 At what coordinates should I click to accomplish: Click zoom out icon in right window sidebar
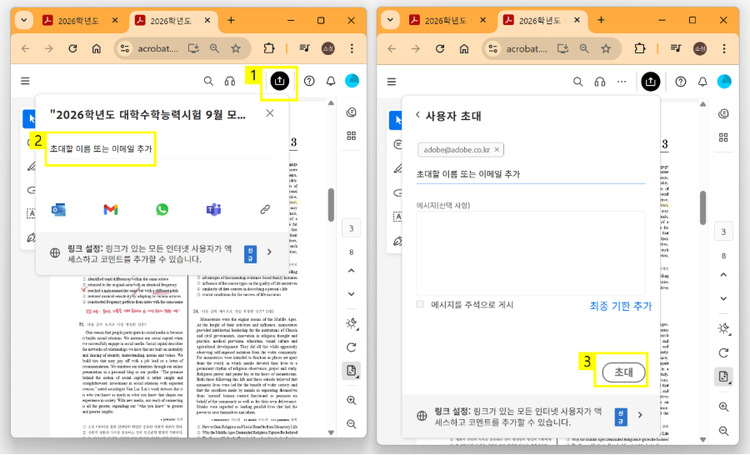(724, 431)
